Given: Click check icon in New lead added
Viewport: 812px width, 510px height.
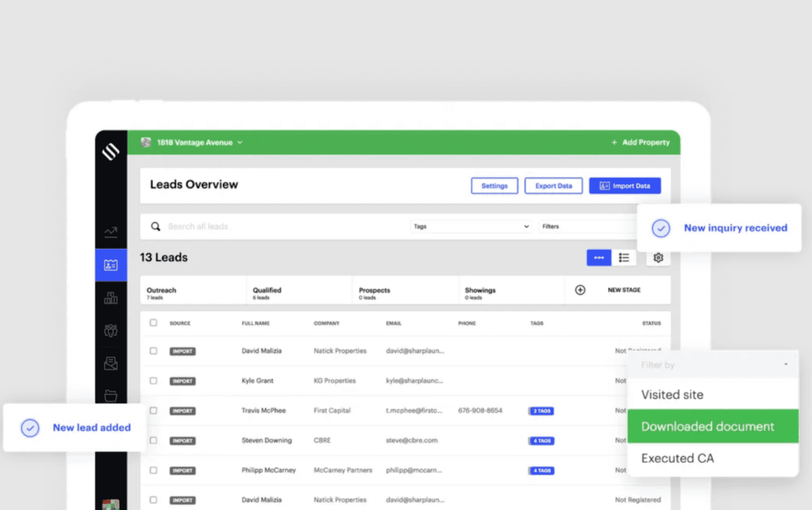Looking at the screenshot, I should click(x=30, y=428).
